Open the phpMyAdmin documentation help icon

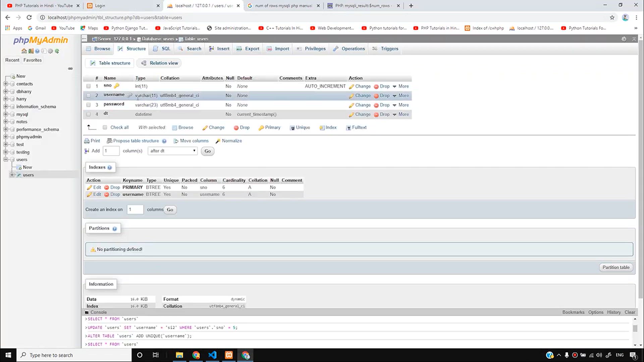pos(37,51)
